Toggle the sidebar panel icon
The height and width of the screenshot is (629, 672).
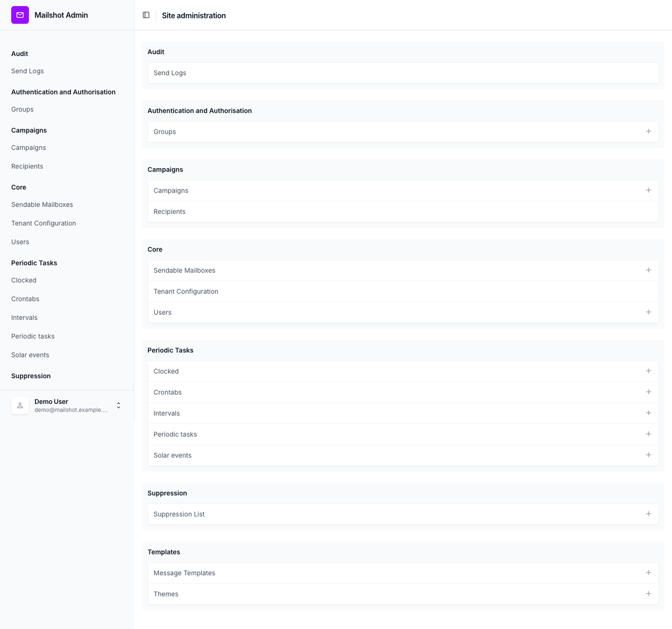pyautogui.click(x=146, y=15)
